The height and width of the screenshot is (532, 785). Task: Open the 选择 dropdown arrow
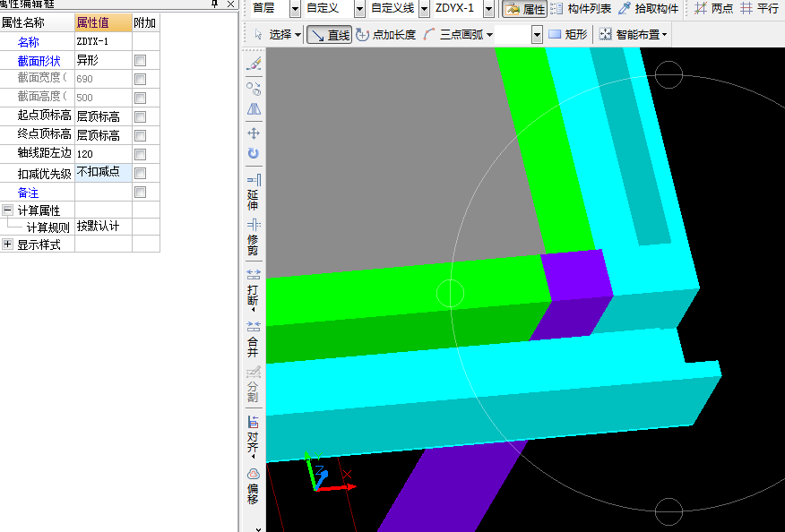pyautogui.click(x=298, y=35)
